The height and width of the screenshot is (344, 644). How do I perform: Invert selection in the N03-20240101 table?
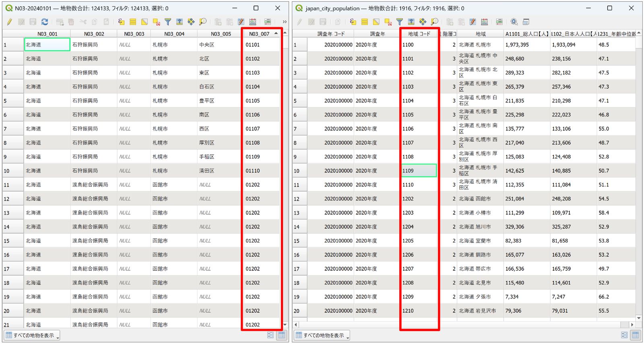pos(144,22)
